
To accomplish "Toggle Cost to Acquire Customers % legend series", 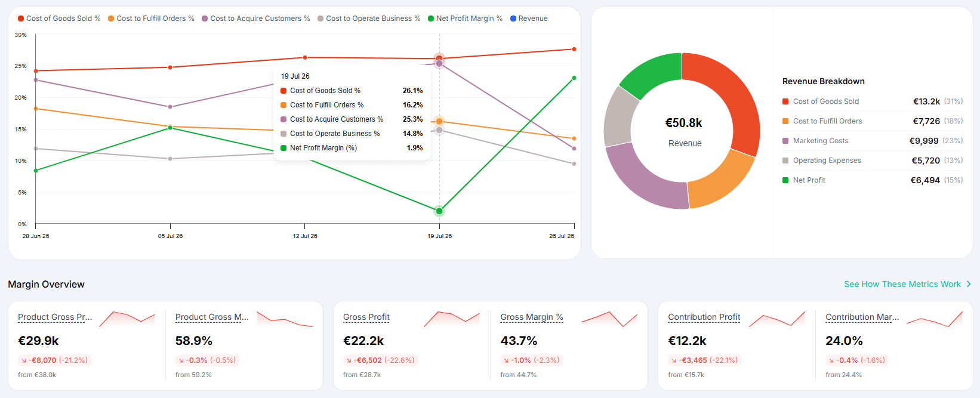I will (x=256, y=18).
